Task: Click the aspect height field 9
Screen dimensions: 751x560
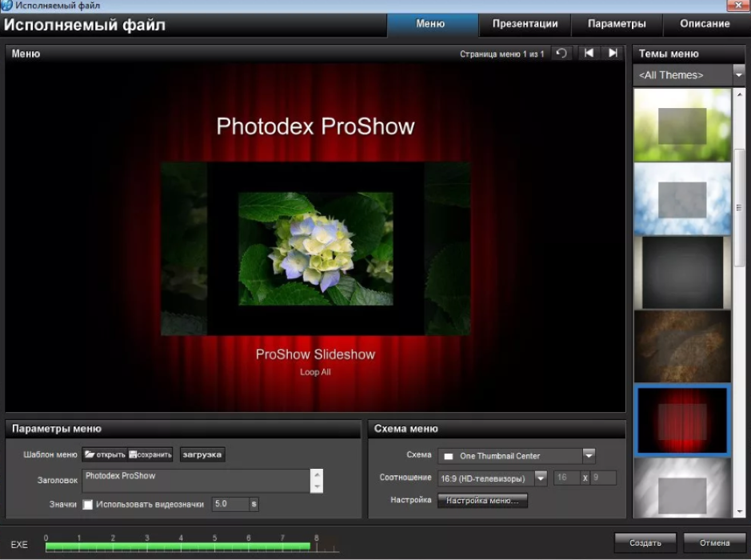Action: tap(602, 478)
